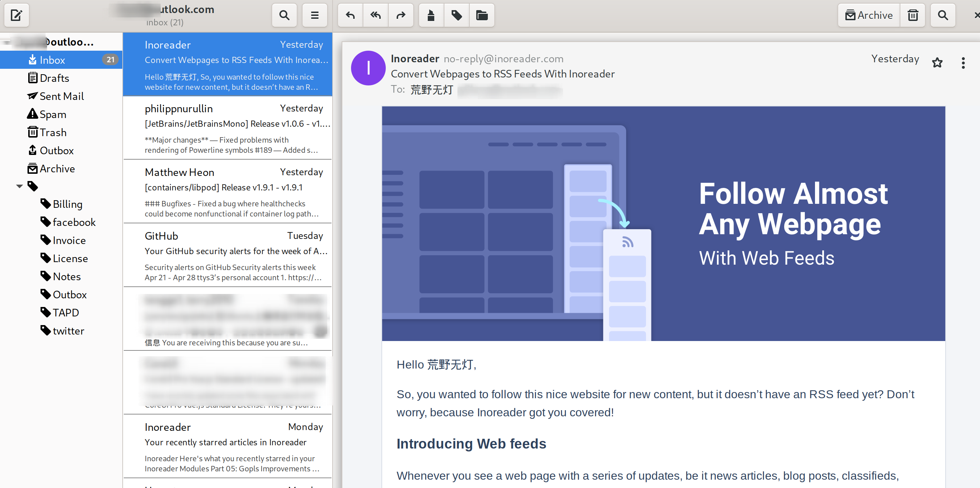This screenshot has width=980, height=488.
Task: Select the License label
Action: 61,258
